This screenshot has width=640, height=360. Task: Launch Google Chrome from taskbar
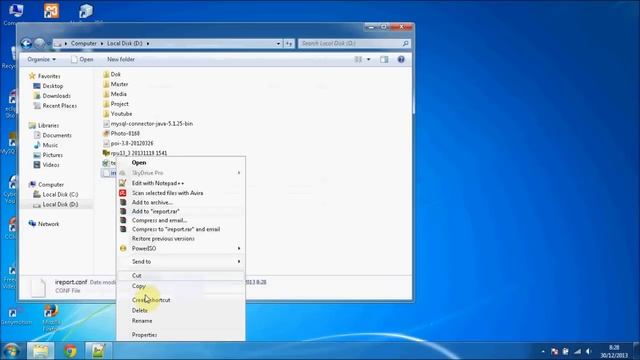pyautogui.click(x=70, y=351)
